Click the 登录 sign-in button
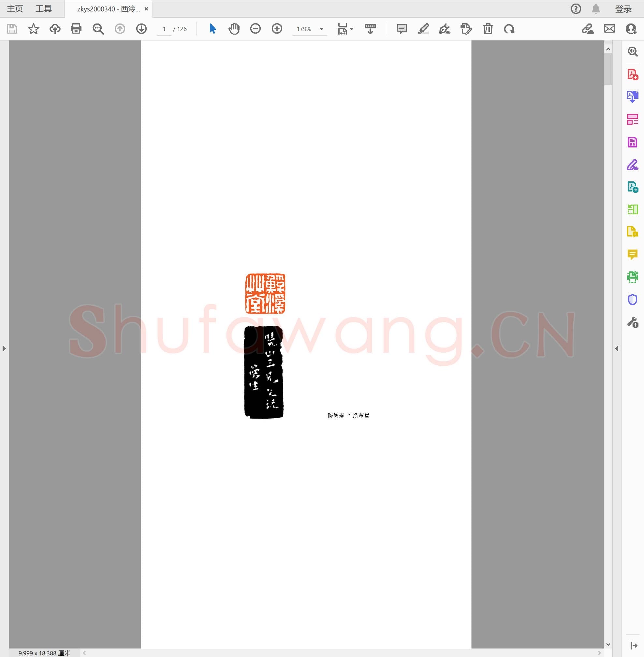The height and width of the screenshot is (657, 644). (x=623, y=9)
